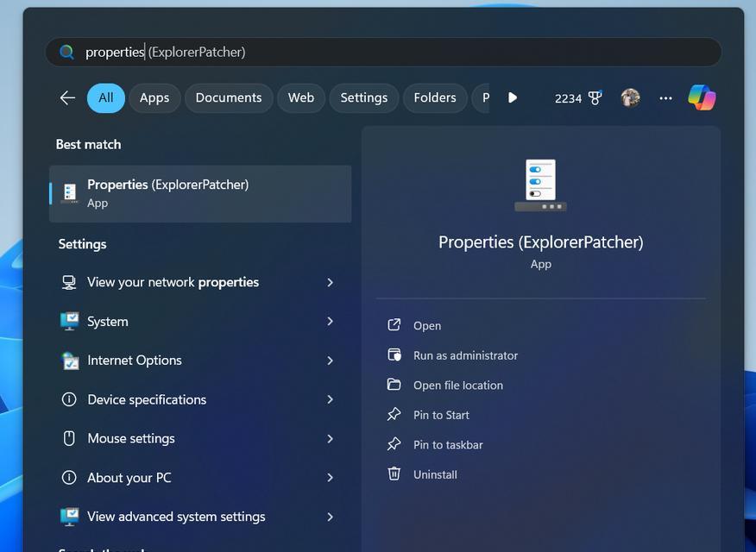The width and height of the screenshot is (756, 552).
Task: Choose Run as administrator
Action: (466, 355)
